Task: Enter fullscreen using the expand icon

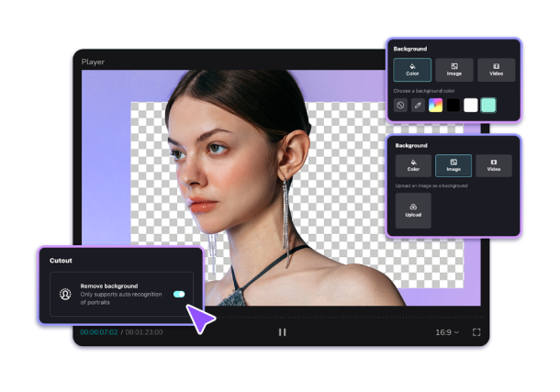Action: tap(476, 331)
